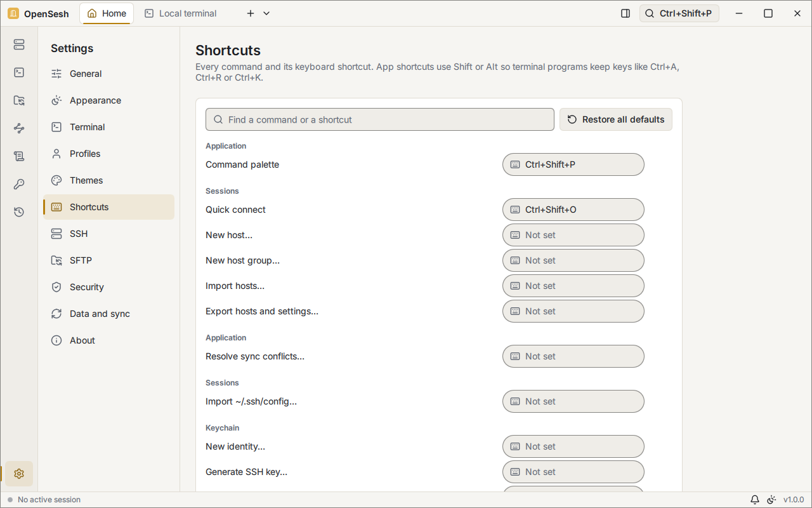The image size is (812, 508).
Task: Set a shortcut for Generate SSH key...
Action: 573,472
